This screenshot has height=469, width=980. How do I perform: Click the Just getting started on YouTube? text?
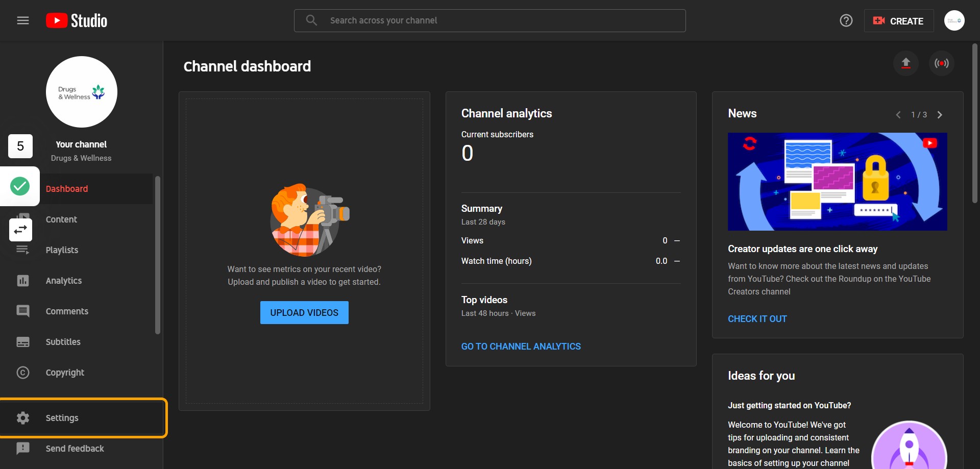pos(790,405)
